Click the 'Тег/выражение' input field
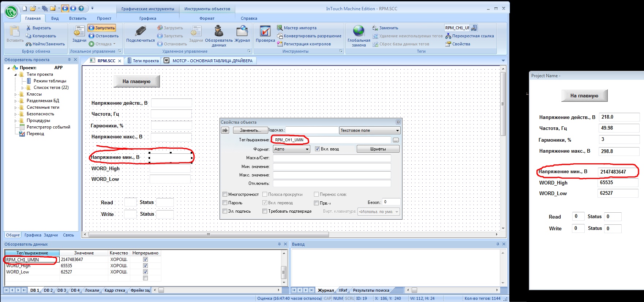644x302 pixels. tap(332, 140)
